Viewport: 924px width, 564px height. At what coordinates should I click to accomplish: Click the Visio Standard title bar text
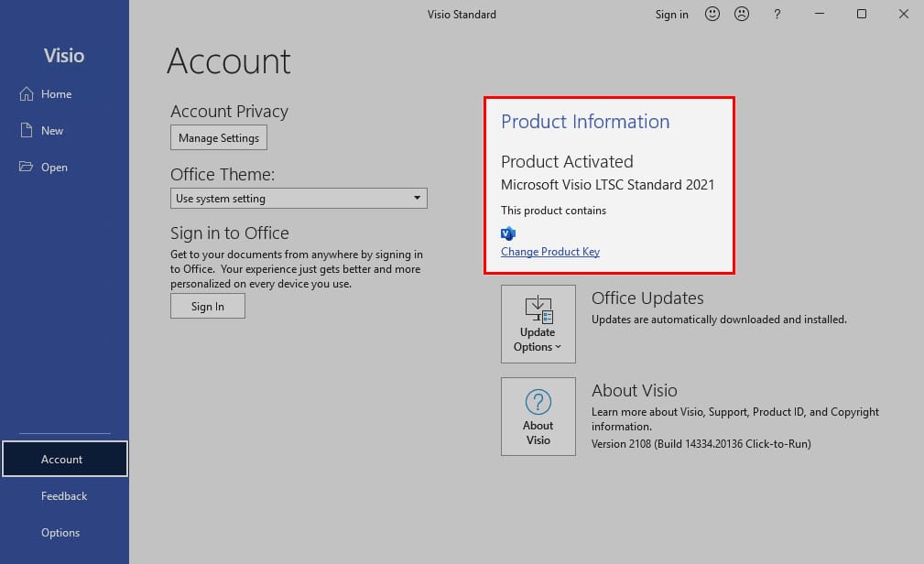click(462, 15)
